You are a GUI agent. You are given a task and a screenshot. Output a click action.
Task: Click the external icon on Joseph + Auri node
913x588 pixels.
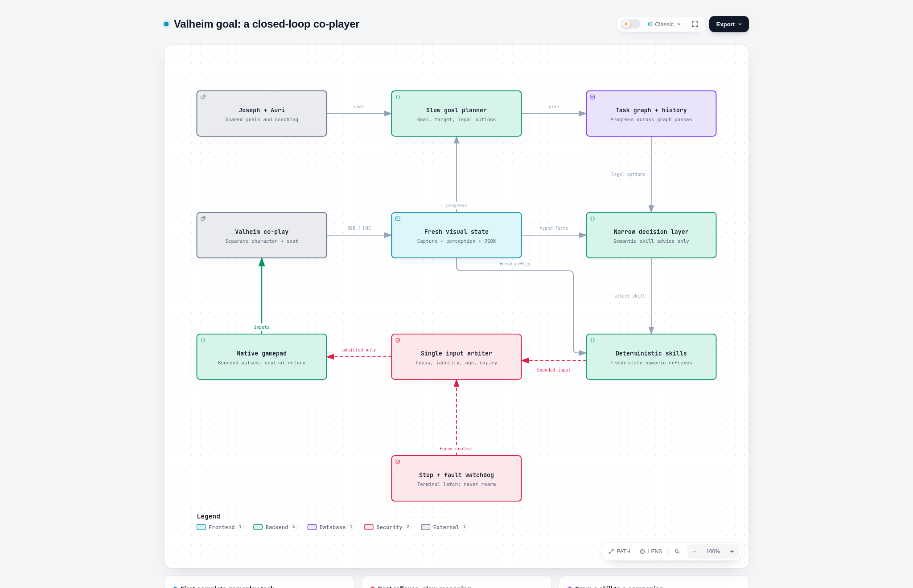point(203,97)
